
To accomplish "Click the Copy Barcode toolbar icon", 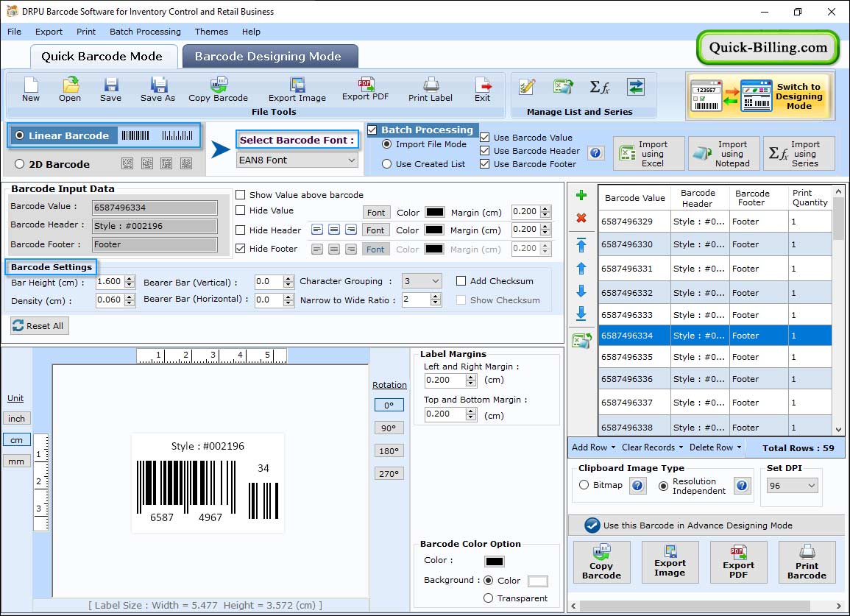I will coord(218,90).
